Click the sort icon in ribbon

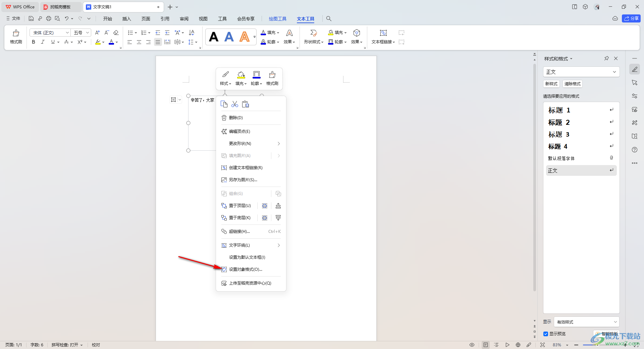point(192,33)
